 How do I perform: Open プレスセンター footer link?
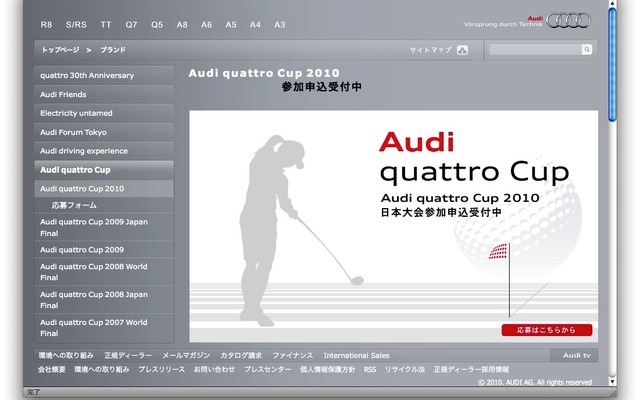(267, 369)
